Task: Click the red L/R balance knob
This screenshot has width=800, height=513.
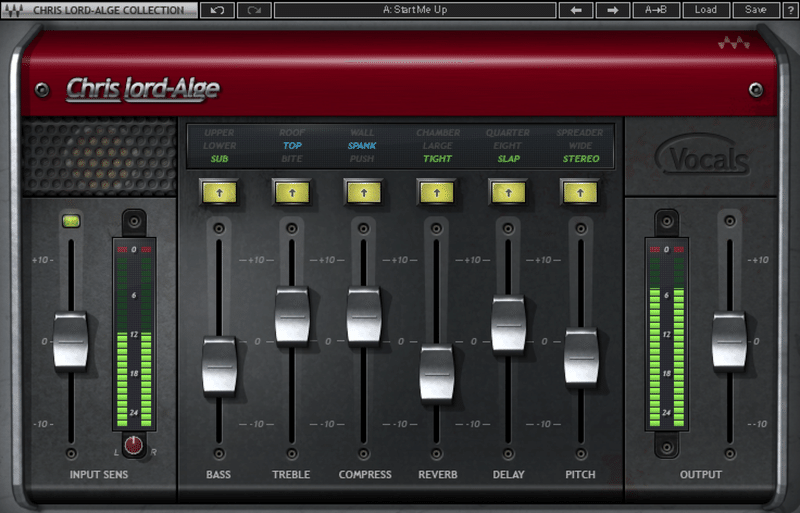Action: [x=134, y=444]
